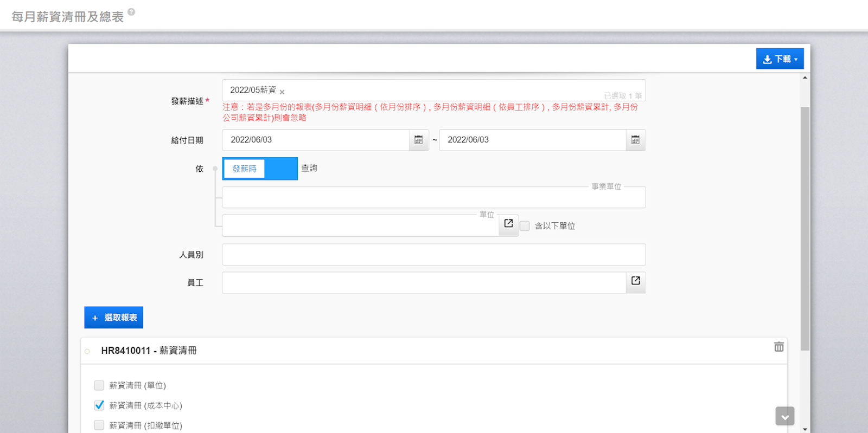This screenshot has width=868, height=433.
Task: Delete the HR8410011 report with trash icon
Action: [x=778, y=347]
